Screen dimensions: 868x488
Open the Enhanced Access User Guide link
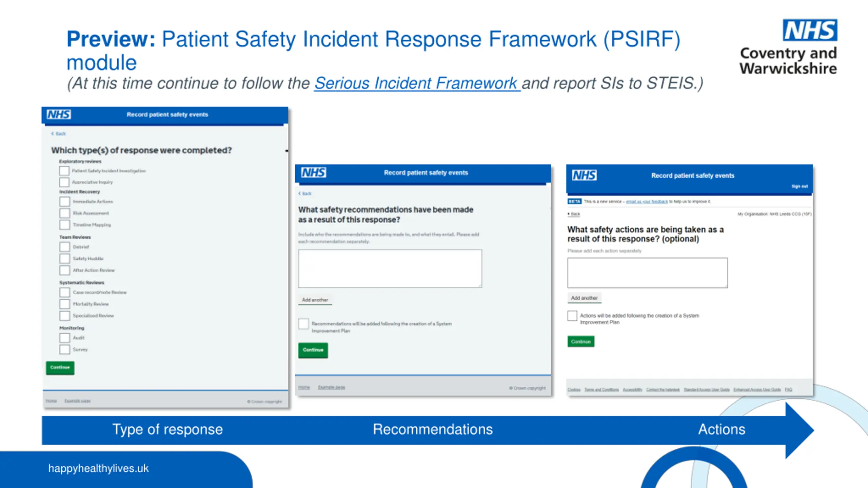click(x=757, y=389)
